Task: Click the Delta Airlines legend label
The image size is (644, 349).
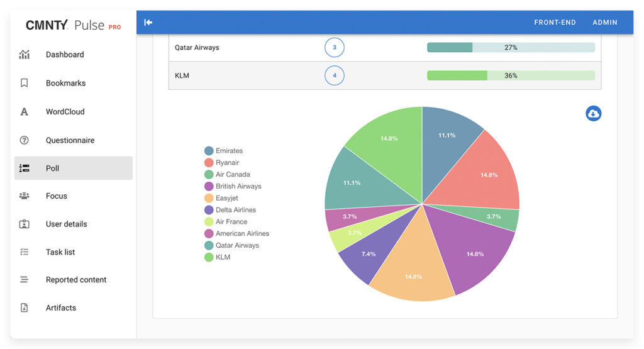Action: point(236,210)
